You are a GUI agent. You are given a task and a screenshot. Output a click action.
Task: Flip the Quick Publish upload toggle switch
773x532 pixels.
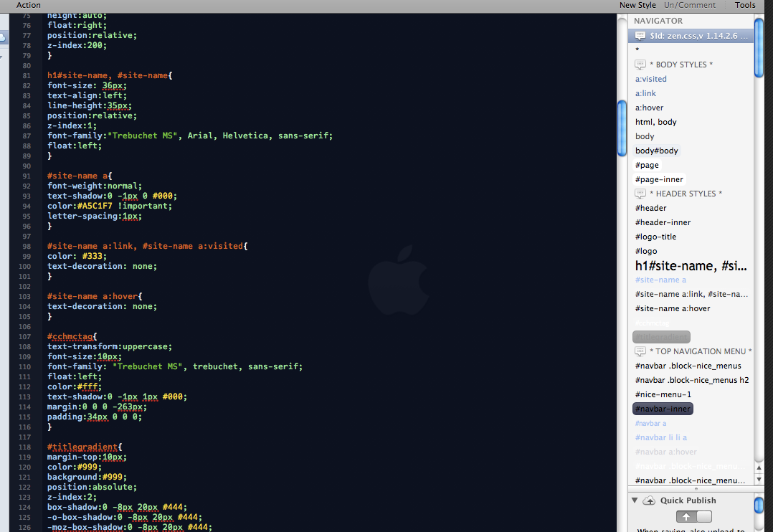(x=694, y=516)
